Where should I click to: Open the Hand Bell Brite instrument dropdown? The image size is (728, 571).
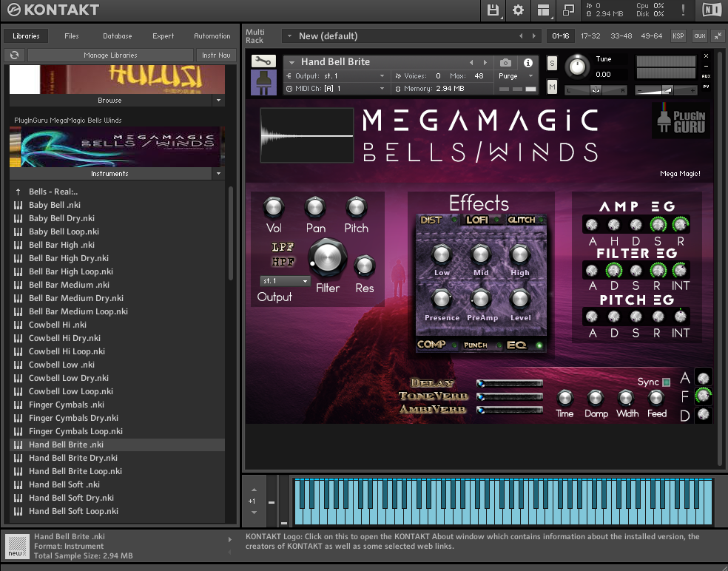(x=292, y=62)
